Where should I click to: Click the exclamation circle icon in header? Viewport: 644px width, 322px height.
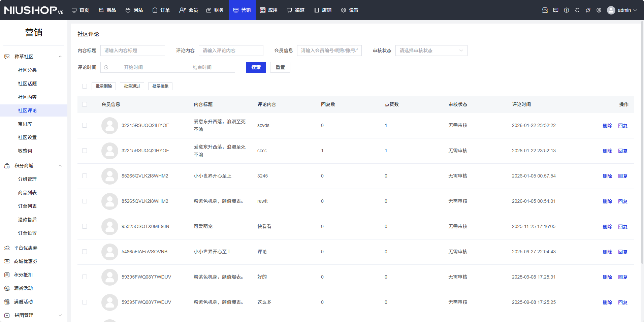pyautogui.click(x=566, y=10)
